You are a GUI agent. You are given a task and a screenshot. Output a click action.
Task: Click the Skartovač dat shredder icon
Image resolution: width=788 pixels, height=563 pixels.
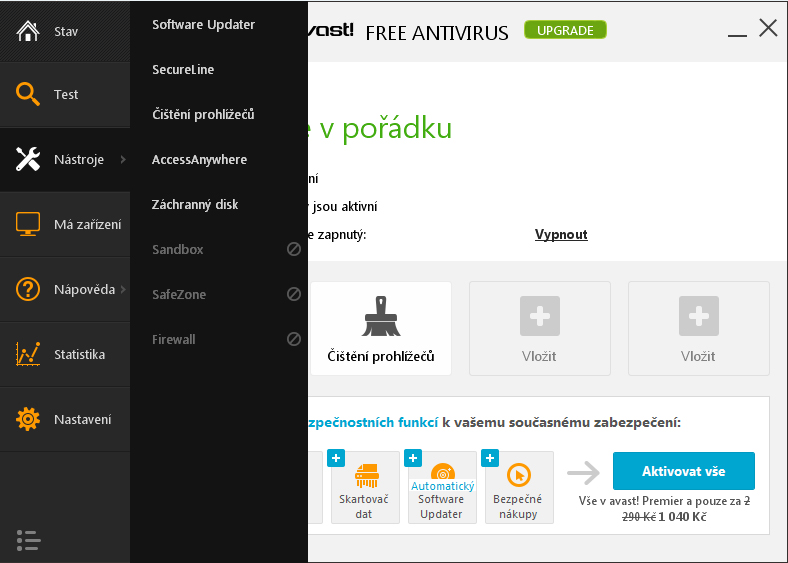(x=367, y=476)
